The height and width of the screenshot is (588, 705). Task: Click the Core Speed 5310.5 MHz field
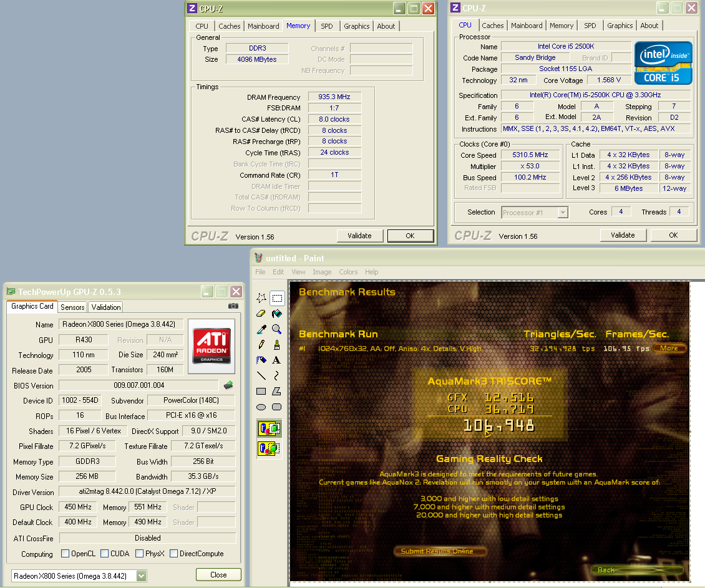(x=530, y=155)
